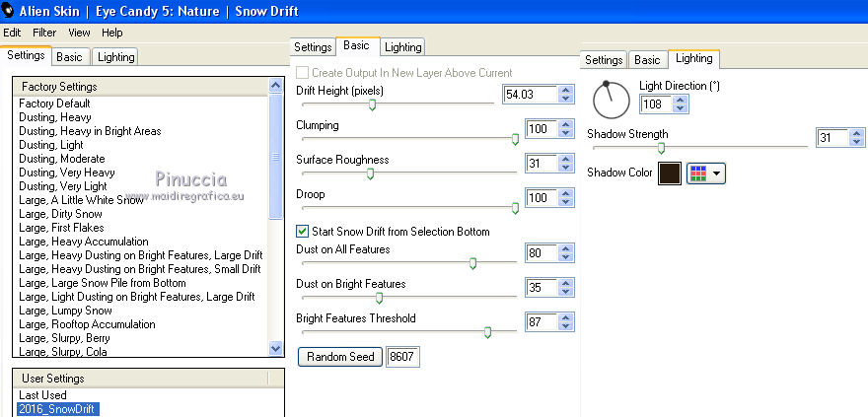Select Large, Large Snow Pile from Bottom

[x=103, y=283]
